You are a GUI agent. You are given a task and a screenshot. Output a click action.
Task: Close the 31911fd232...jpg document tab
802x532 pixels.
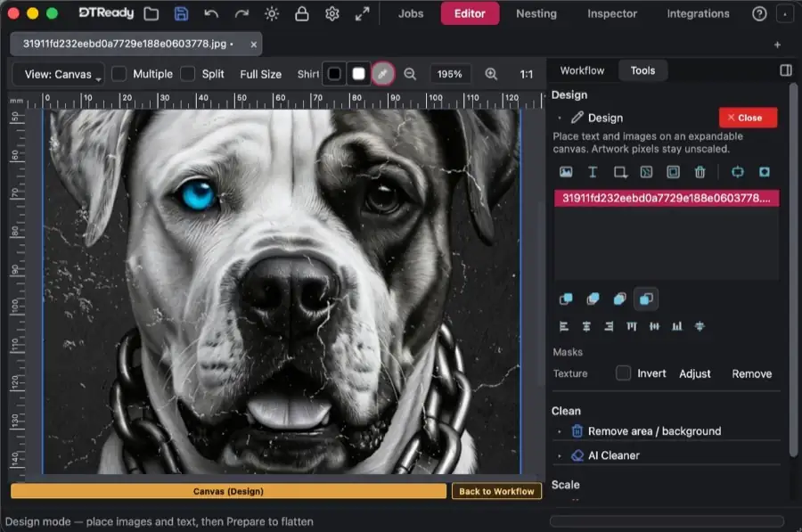click(x=253, y=45)
